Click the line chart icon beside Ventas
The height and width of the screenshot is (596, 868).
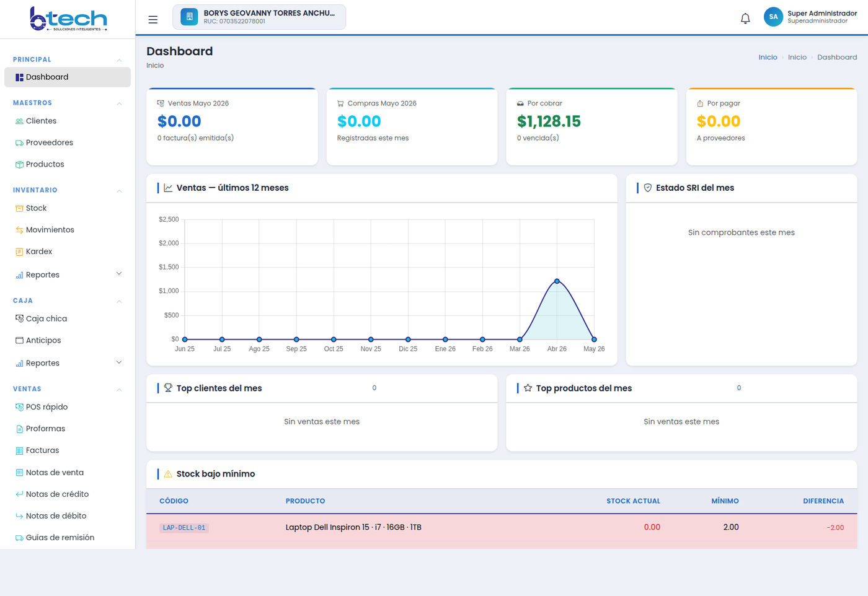[x=168, y=188]
